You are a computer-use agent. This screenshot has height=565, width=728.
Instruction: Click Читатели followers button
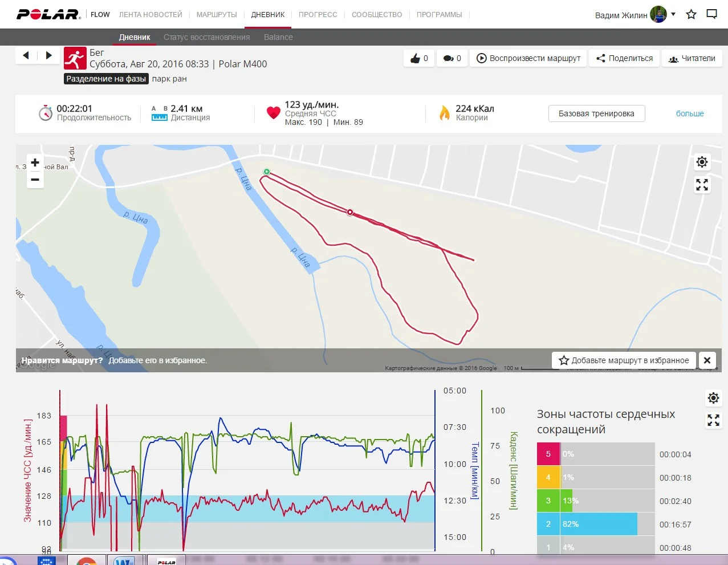pos(692,58)
